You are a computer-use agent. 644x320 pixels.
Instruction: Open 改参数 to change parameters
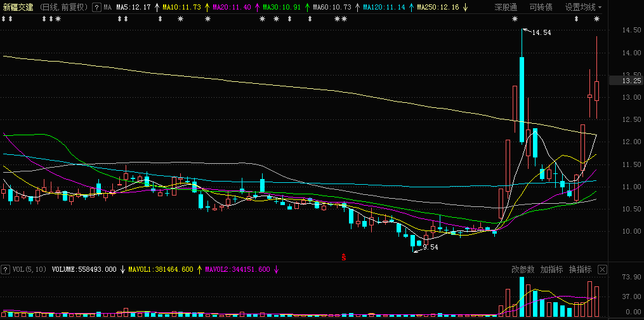(523, 269)
